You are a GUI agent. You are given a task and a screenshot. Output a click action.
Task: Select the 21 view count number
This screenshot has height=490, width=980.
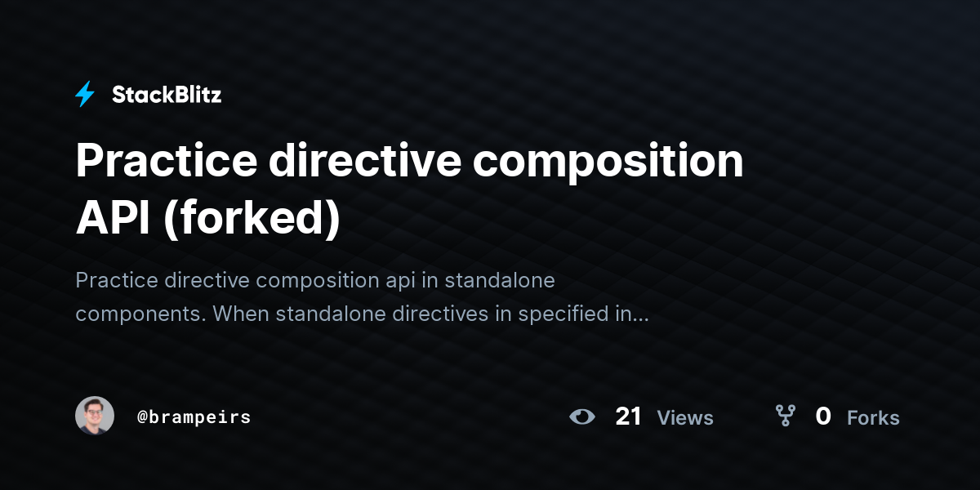pyautogui.click(x=629, y=416)
